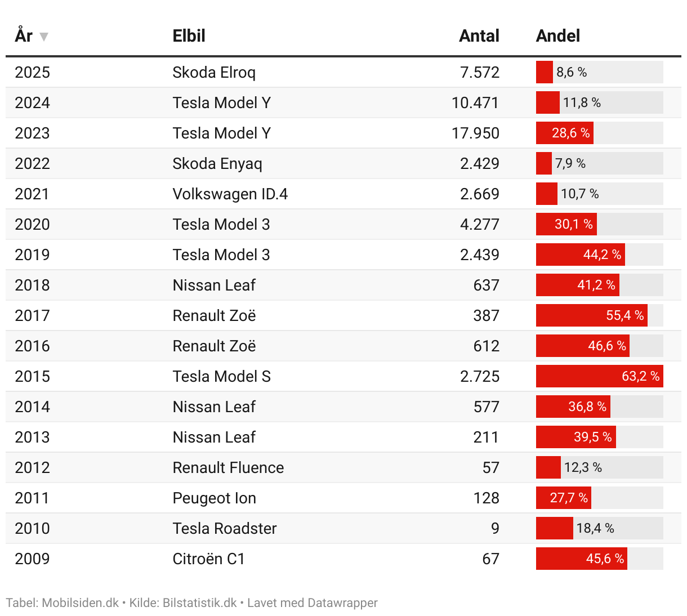Select the Renault Fluence cell
The width and height of the screenshot is (687, 616).
tap(228, 468)
